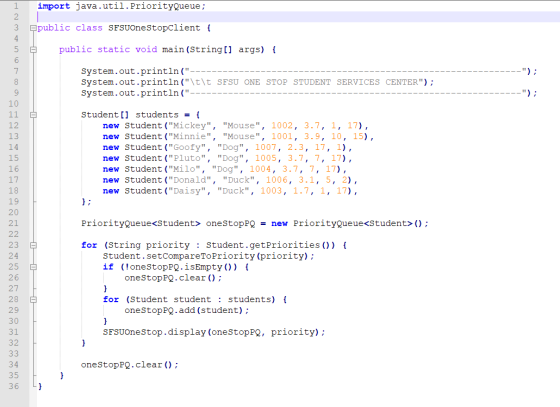The image size is (560, 407).
Task: Click Student.getPriorities() call
Action: 270,245
